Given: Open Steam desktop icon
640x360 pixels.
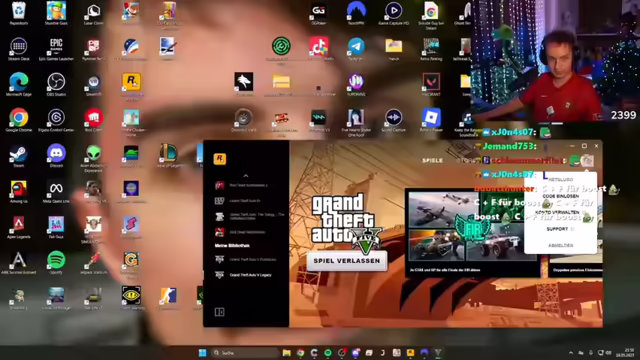Looking at the screenshot, I should pos(18,156).
